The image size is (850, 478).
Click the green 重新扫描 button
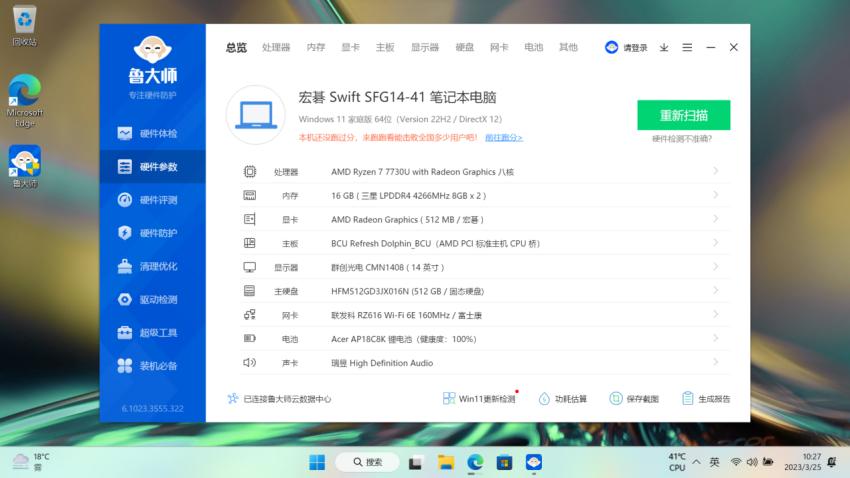(683, 115)
